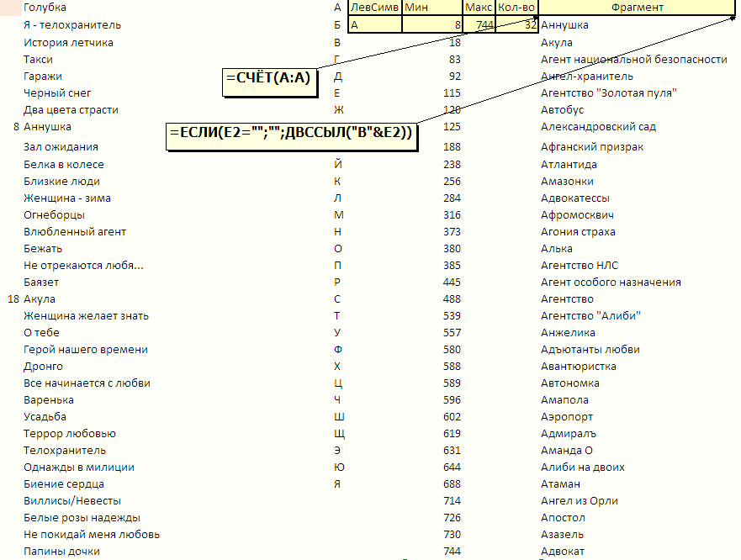The width and height of the screenshot is (741, 560).
Task: Select the bottom number cell 744
Action: (452, 551)
